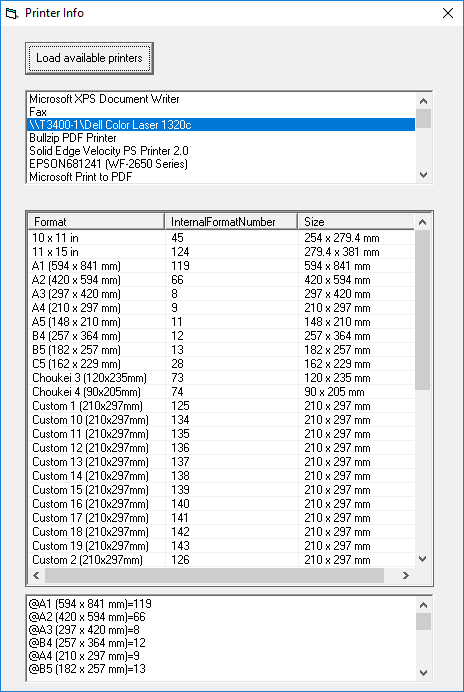Select A3 (297 x 420 mm) table row
This screenshot has height=692, width=464.
point(222,294)
